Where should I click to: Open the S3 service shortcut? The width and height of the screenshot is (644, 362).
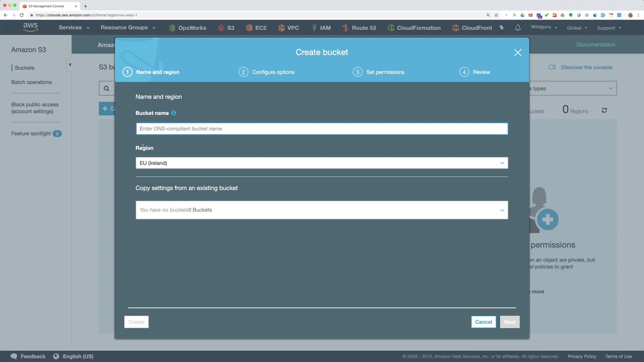(226, 28)
